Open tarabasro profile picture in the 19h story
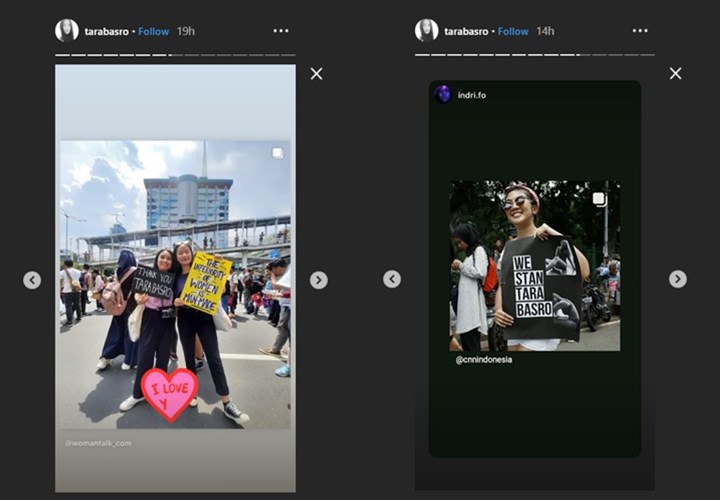 [67, 30]
